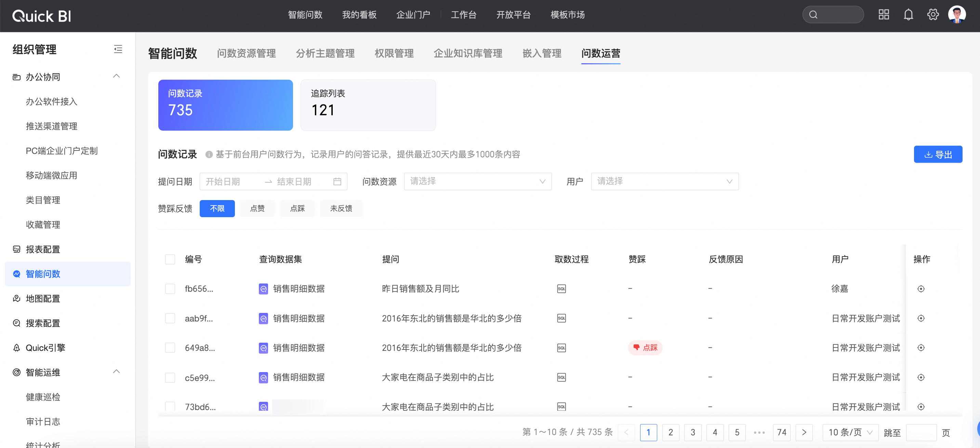Click track icon for fb656 row
The image size is (980, 448).
tap(921, 289)
